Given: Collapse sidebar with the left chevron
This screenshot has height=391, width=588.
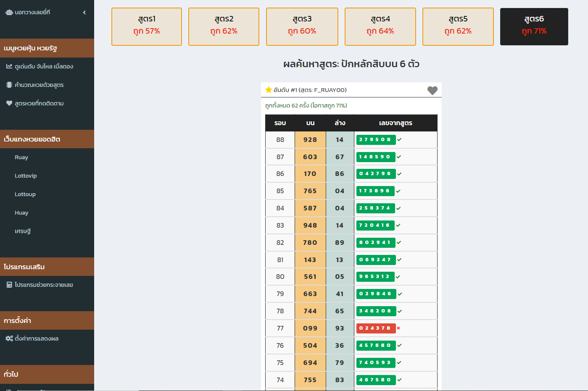Looking at the screenshot, I should (84, 13).
